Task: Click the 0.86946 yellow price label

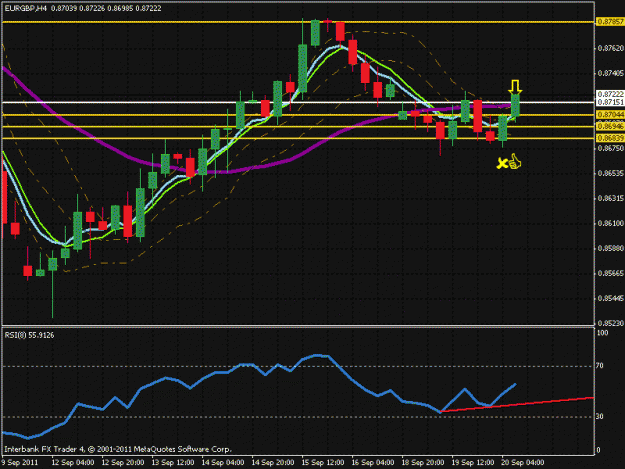Action: (610, 126)
